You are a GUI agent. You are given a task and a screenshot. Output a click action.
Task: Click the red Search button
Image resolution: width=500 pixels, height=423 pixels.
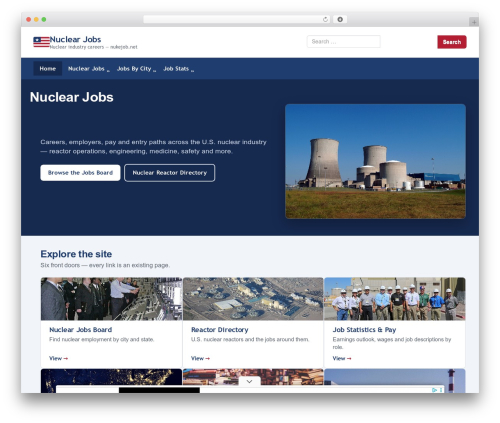[452, 42]
